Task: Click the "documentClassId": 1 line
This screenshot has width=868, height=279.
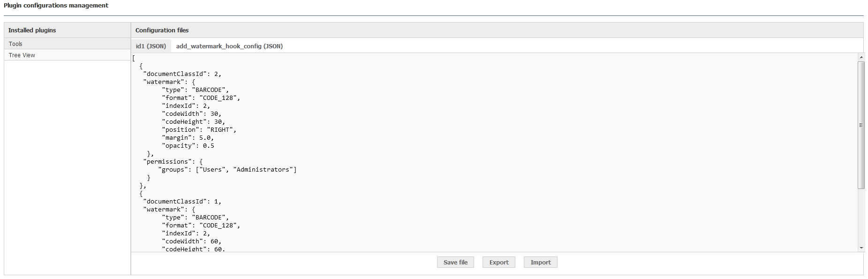Action: 182,201
